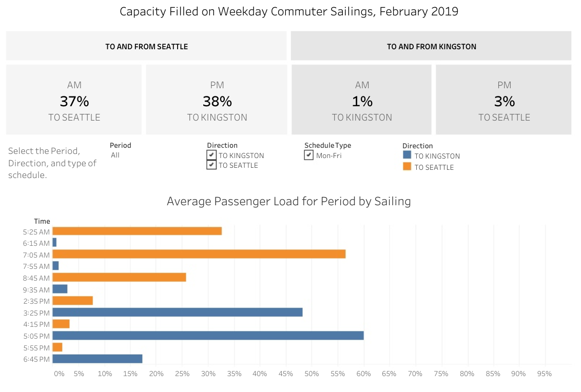
Task: Click the dashboard title text
Action: [x=289, y=11]
